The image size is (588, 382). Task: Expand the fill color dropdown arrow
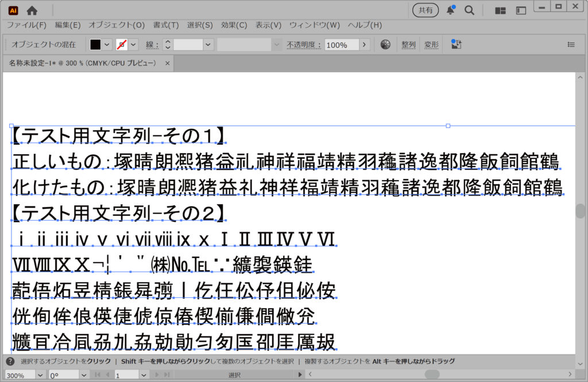point(107,45)
